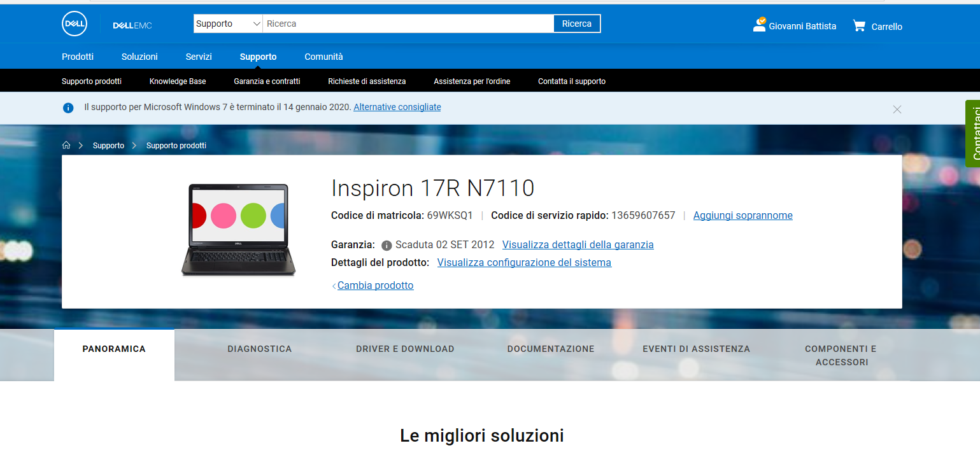The width and height of the screenshot is (980, 455).
Task: Click the home icon in the breadcrumb
Action: [66, 145]
